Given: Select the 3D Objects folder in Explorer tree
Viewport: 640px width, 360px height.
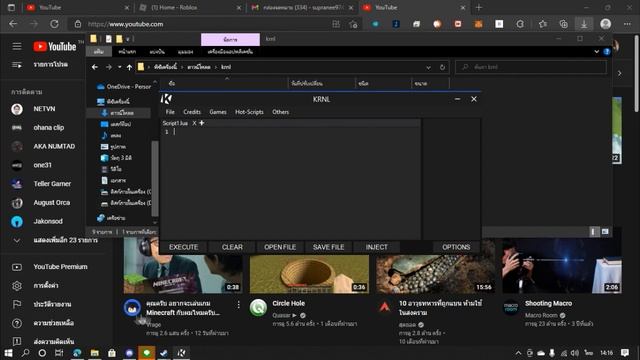Looking at the screenshot, I should point(116,158).
